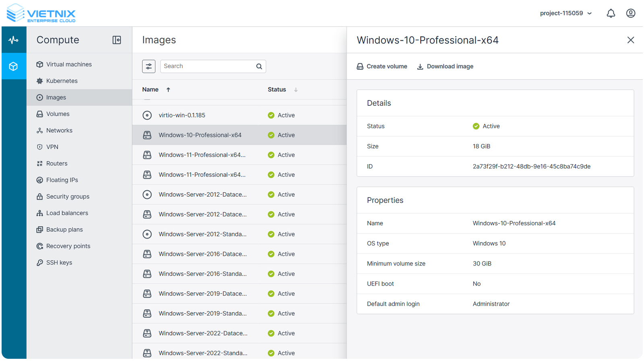
Task: Open Virtual machines in the sidebar
Action: point(69,64)
